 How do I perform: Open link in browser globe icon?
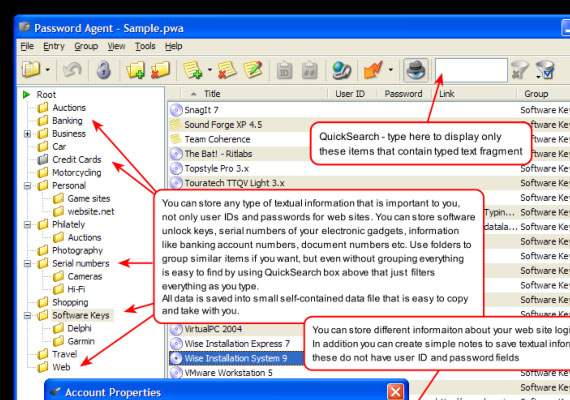point(342,70)
